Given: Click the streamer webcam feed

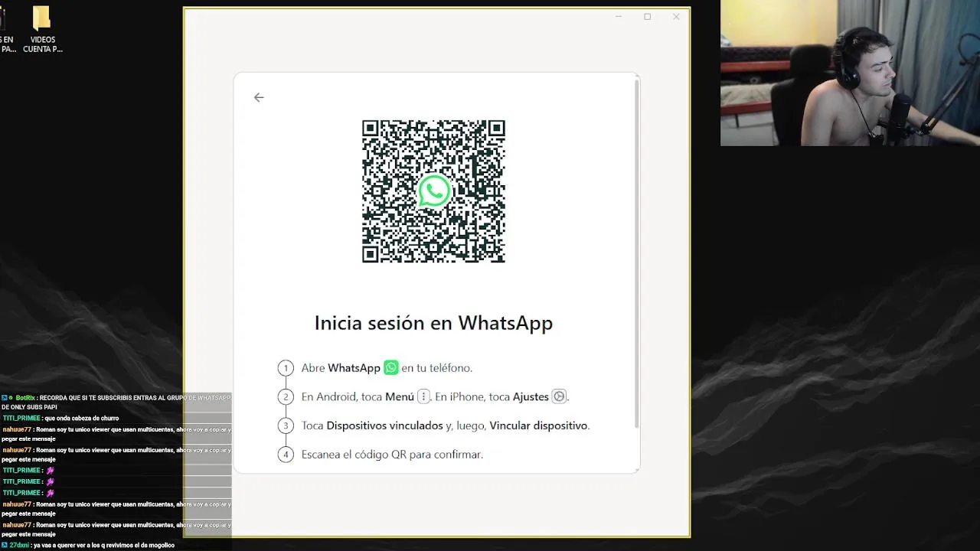Looking at the screenshot, I should click(850, 73).
